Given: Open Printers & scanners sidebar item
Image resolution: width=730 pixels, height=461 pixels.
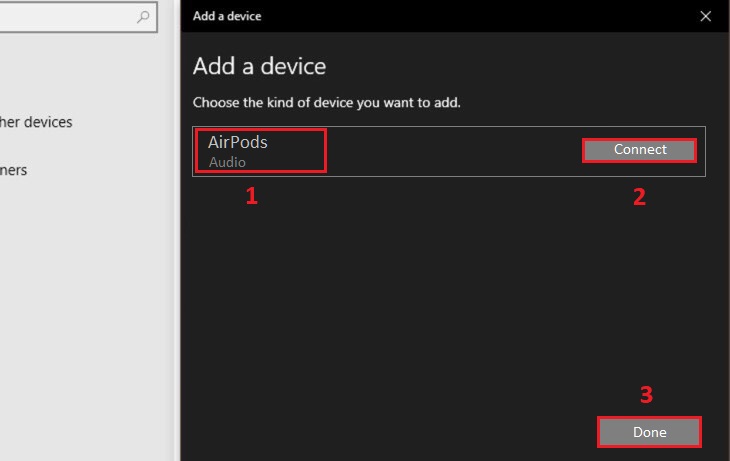Looking at the screenshot, I should point(14,170).
